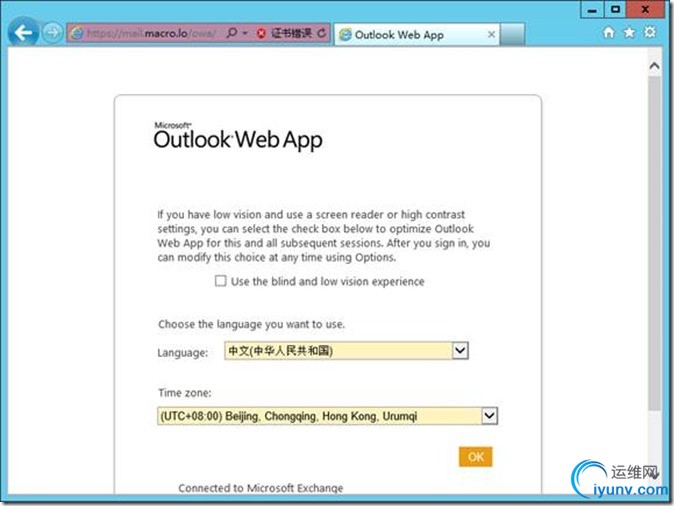Image resolution: width=674 pixels, height=506 pixels.
Task: Click the 'Connected to Microsoft Exchange' text
Action: pos(260,488)
